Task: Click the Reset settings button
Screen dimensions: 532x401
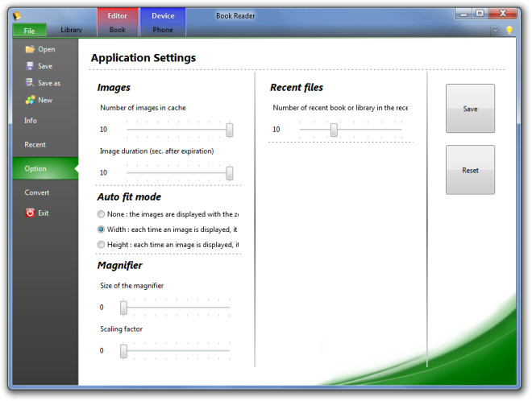Action: (x=470, y=170)
